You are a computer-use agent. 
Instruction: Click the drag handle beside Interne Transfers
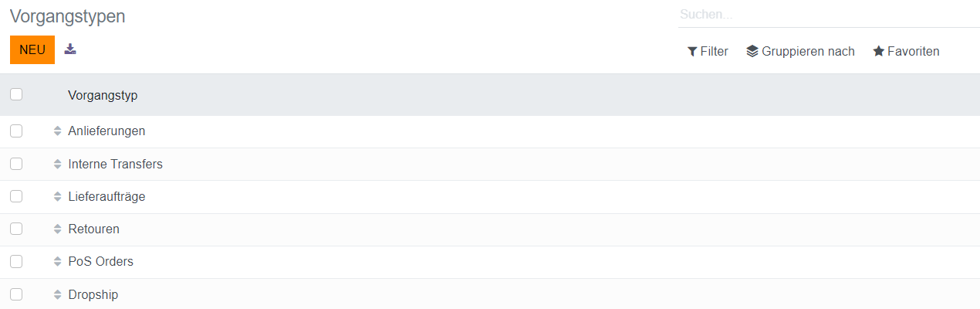click(57, 164)
